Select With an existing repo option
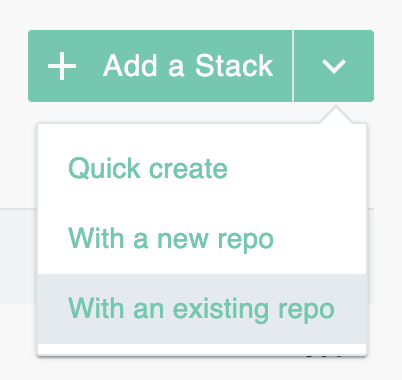The width and height of the screenshot is (402, 380). tap(201, 309)
